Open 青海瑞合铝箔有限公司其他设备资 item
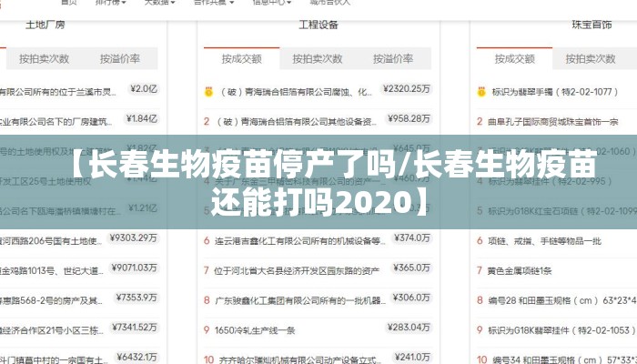637x364 pixels. (296, 121)
